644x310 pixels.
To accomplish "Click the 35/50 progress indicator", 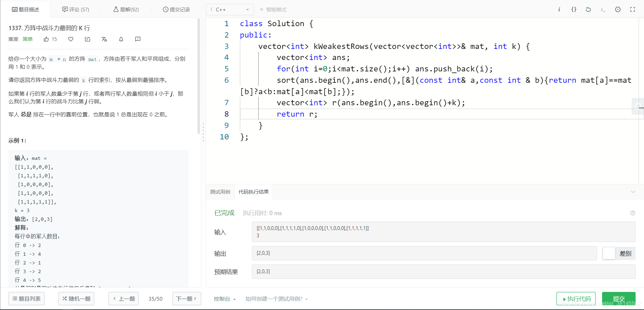I will (x=156, y=299).
